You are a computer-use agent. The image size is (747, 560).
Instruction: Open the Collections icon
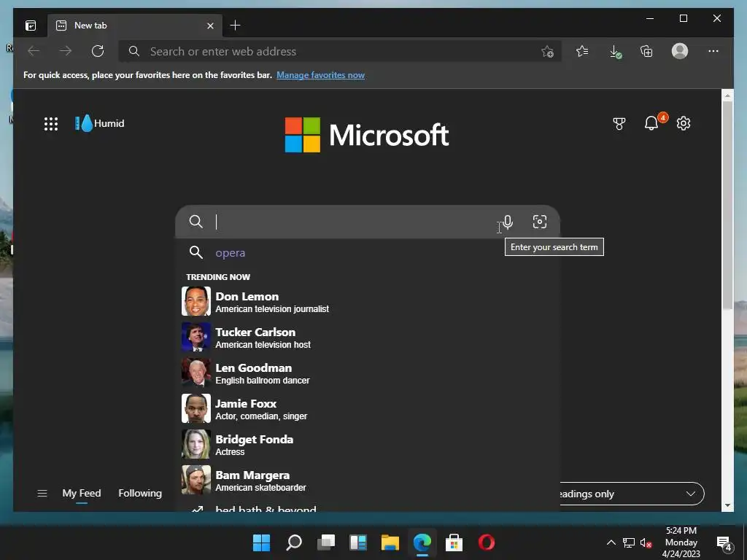tap(646, 51)
